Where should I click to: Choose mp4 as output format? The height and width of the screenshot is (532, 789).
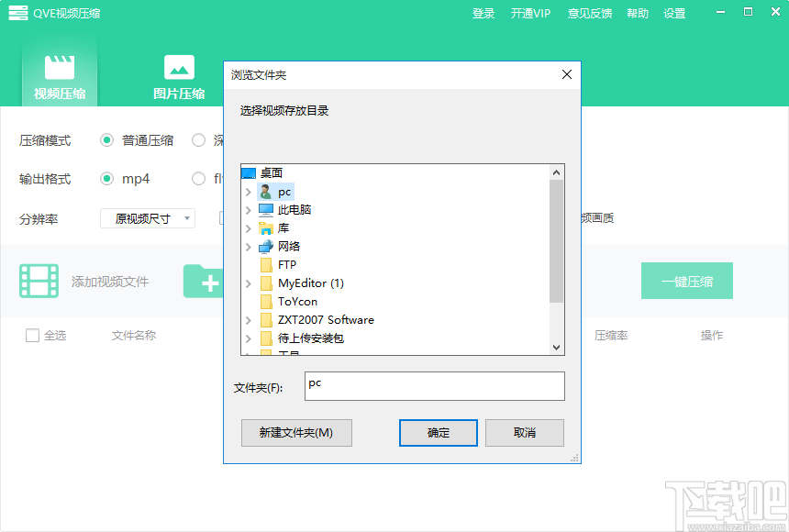tap(106, 179)
